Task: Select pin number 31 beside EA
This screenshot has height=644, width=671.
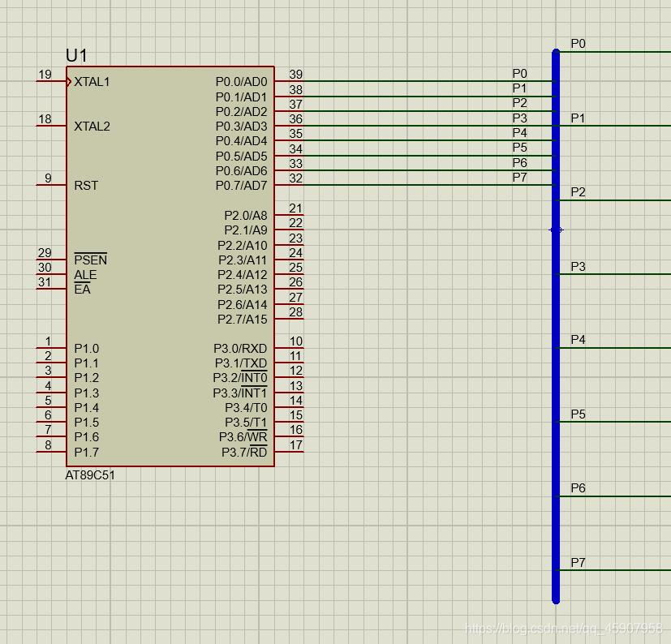Action: [45, 282]
